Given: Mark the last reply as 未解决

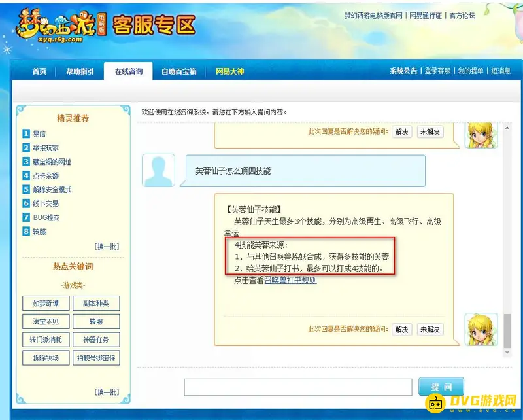Looking at the screenshot, I should [x=430, y=330].
